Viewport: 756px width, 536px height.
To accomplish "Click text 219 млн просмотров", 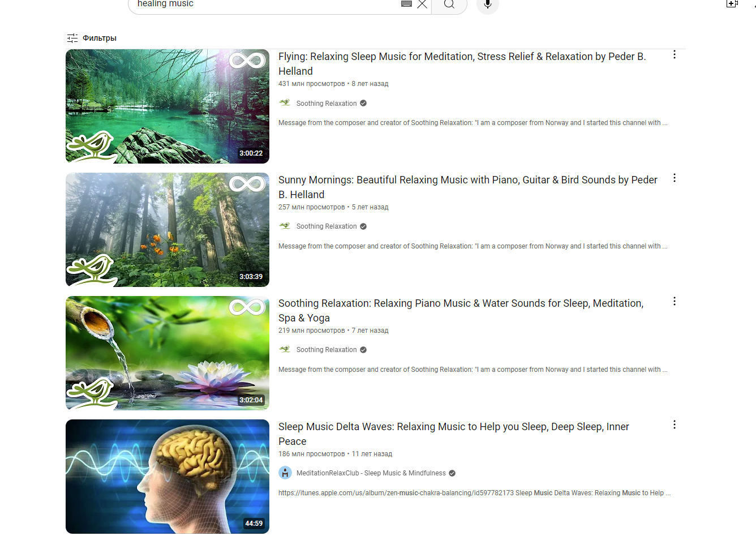I will coord(311,331).
